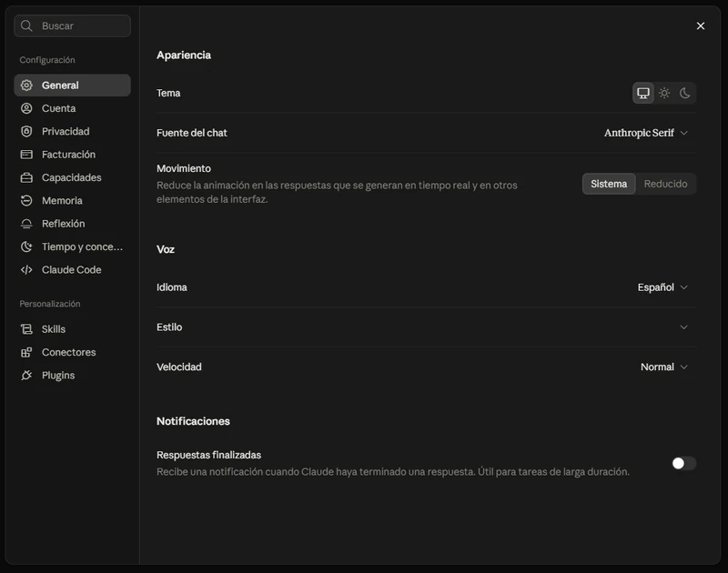Screen dimensions: 728x573
Task: Click the Tiempo y conce… moon icon
Action: click(26, 246)
